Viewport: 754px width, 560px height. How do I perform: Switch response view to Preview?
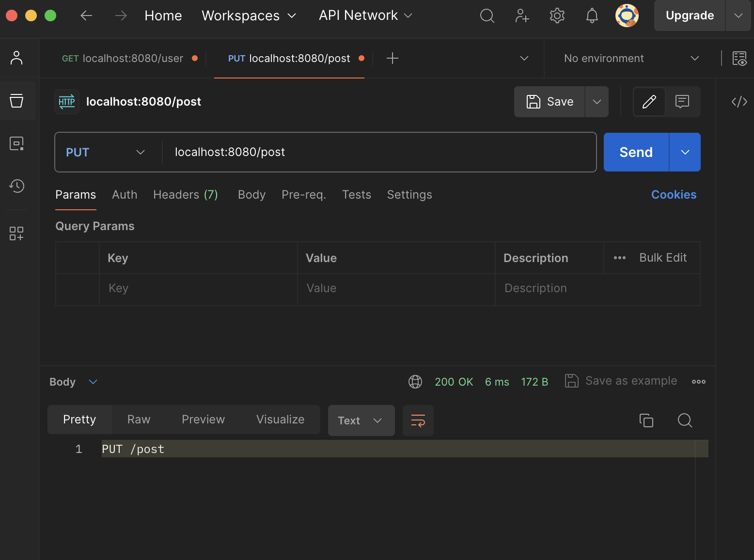pyautogui.click(x=204, y=420)
